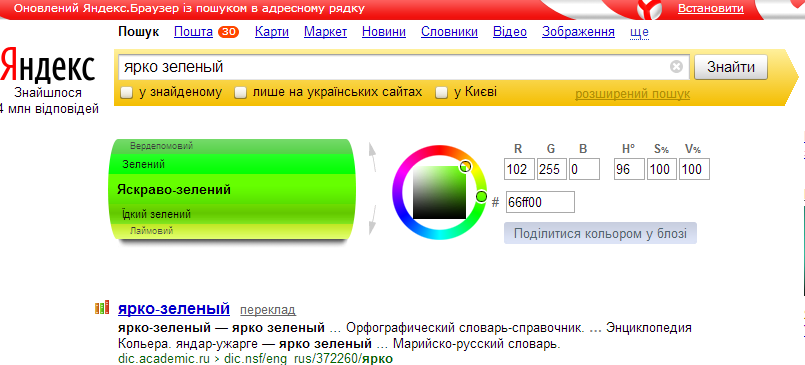Screen dimensions: 805x365
Task: Select the Їдкий зелений color band
Action: (x=231, y=214)
